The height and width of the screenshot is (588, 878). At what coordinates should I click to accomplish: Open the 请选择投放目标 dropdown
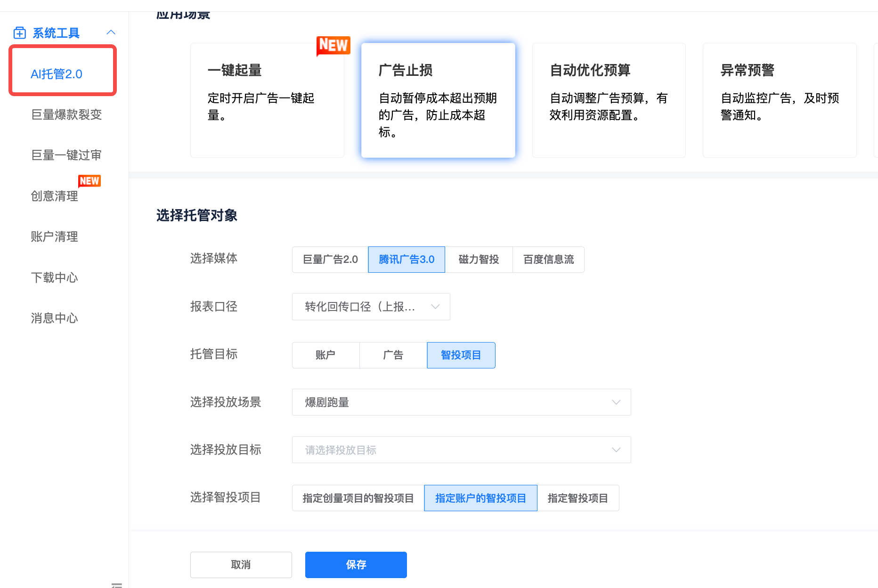click(x=462, y=450)
